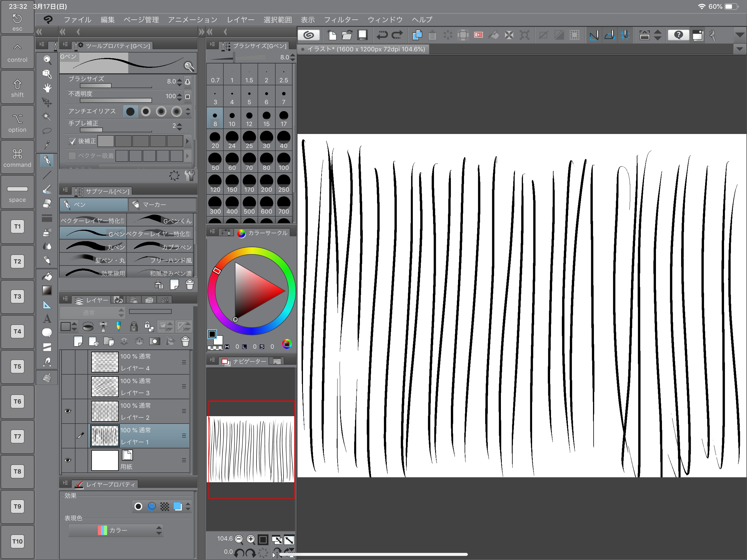Select the Text tool icon
This screenshot has width=747, height=560.
point(47,319)
